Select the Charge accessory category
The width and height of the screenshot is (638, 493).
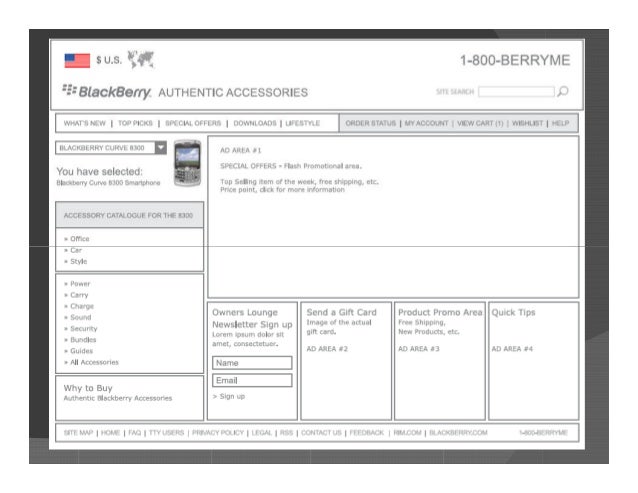(x=82, y=306)
